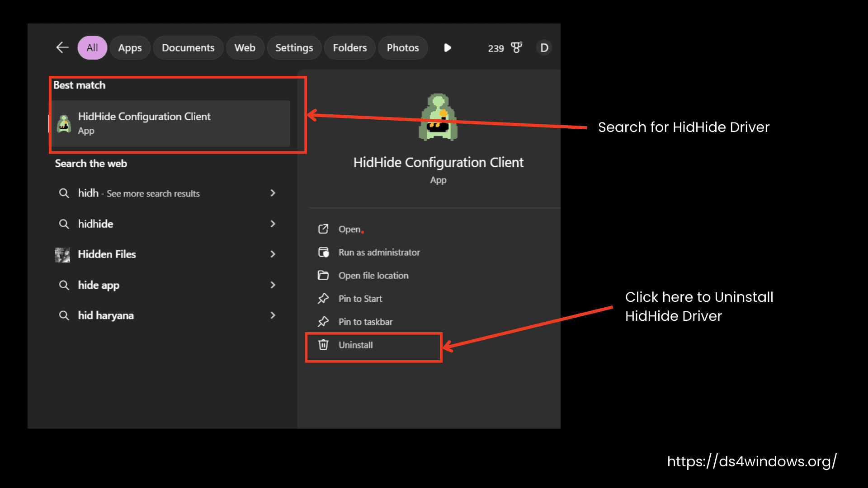Viewport: 868px width, 488px height.
Task: Click search icon next to hid haryana
Action: (64, 315)
